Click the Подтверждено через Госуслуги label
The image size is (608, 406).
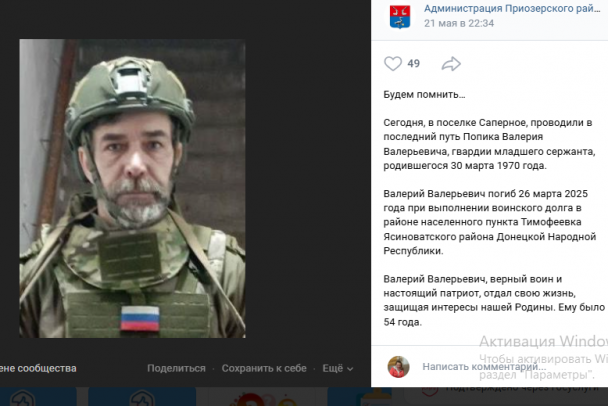pyautogui.click(x=522, y=388)
